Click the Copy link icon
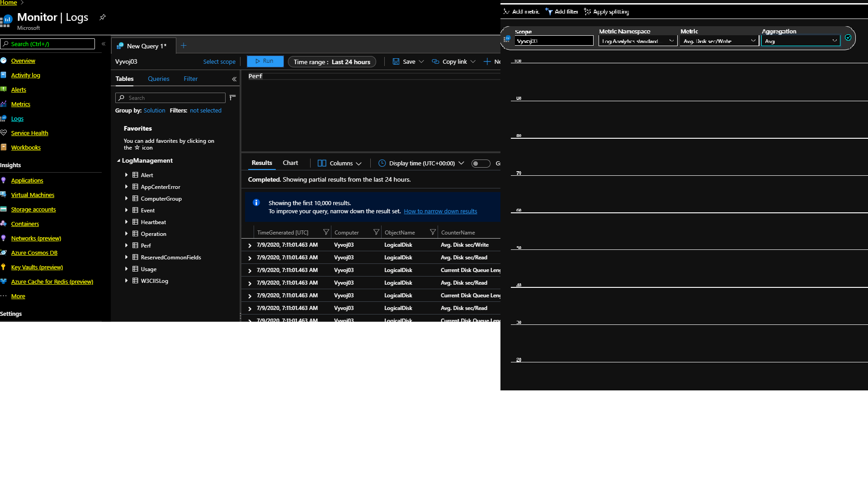This screenshot has height=488, width=868. (x=435, y=62)
